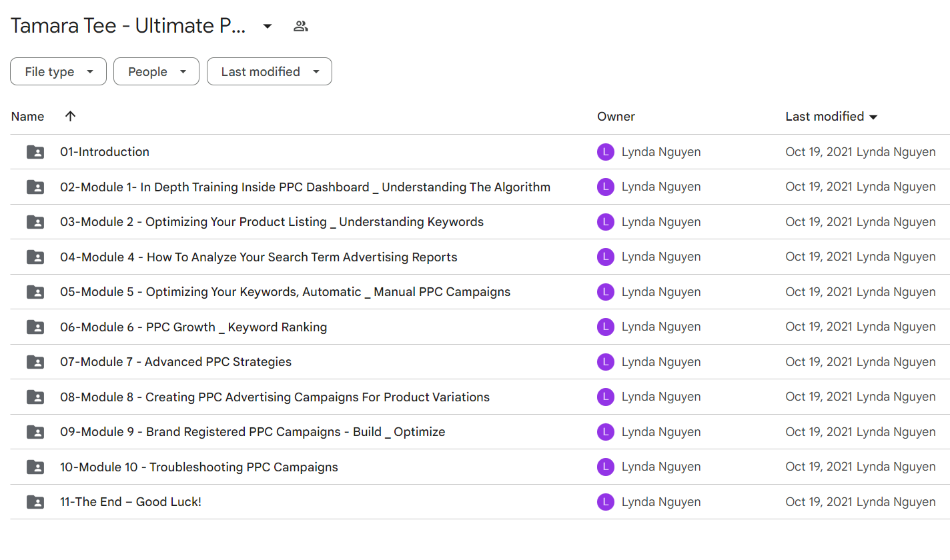Select 06-Module 6 PPC Growth folder
This screenshot has height=560, width=950.
point(193,327)
